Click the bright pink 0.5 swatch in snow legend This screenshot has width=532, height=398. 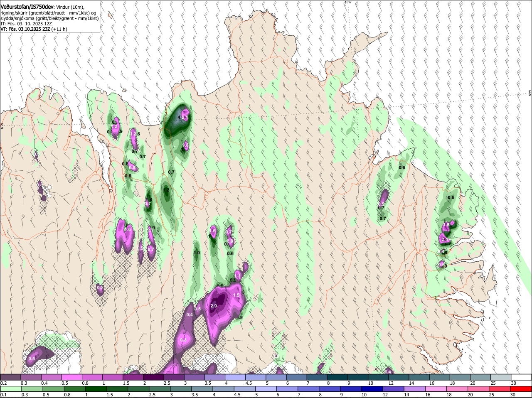pos(71,377)
